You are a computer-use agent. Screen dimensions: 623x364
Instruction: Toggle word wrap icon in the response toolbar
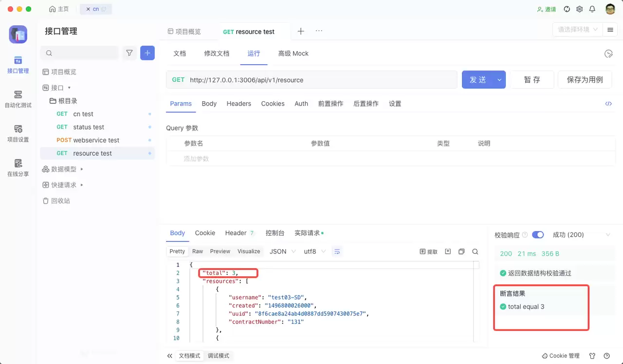click(x=337, y=252)
